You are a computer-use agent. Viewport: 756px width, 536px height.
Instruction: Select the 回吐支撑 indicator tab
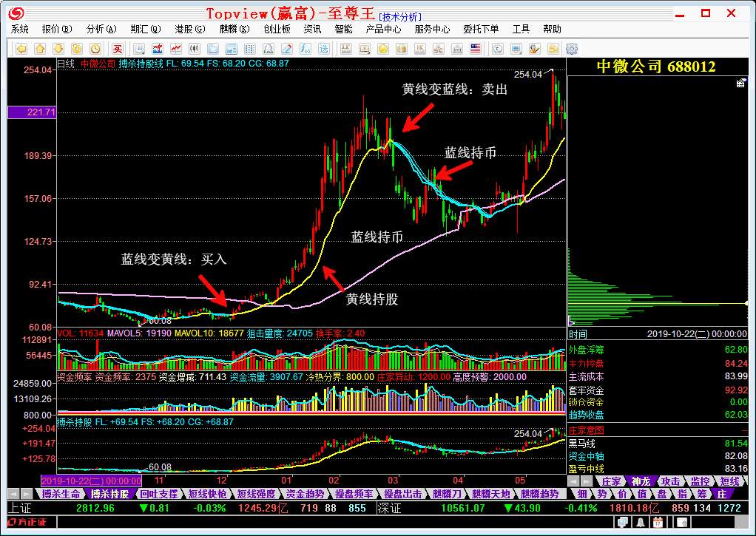pyautogui.click(x=158, y=494)
